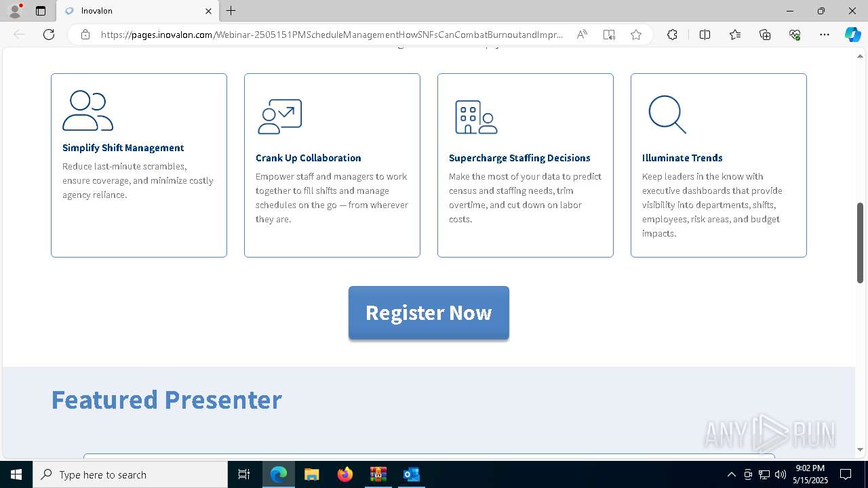Select the Supercharge Staffing Decisions heading
Image resolution: width=868 pixels, height=488 pixels.
tap(519, 158)
